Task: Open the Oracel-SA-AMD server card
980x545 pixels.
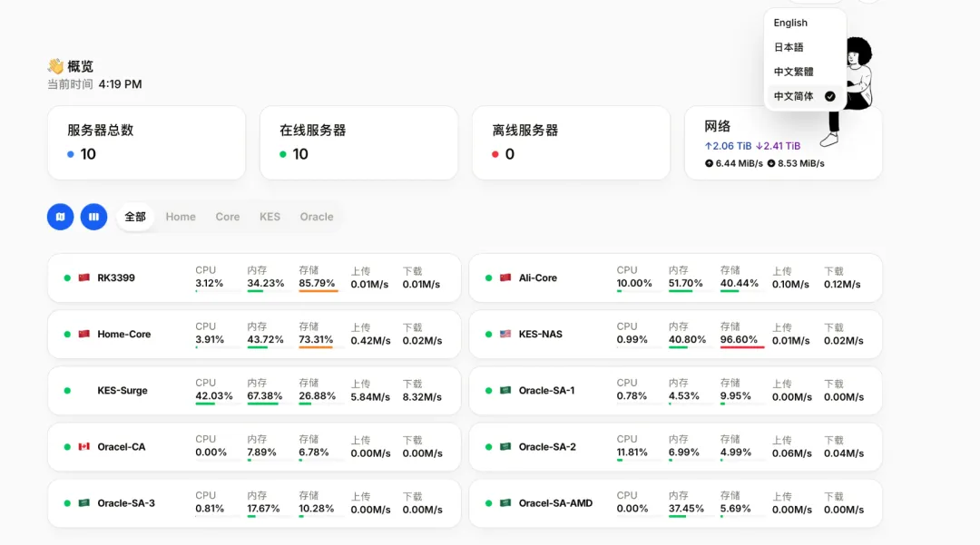Action: 675,503
